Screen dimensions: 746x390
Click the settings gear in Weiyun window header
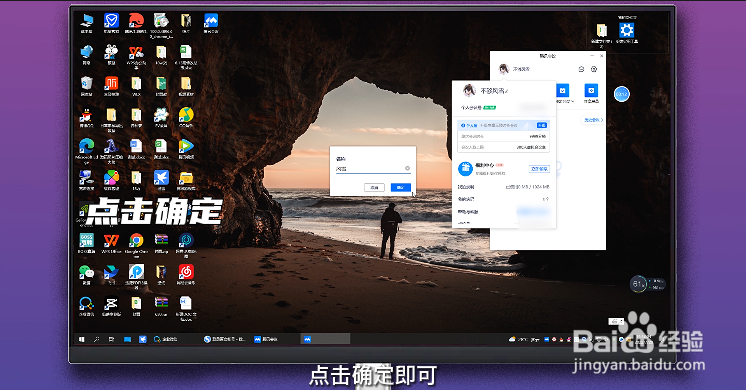coord(594,69)
